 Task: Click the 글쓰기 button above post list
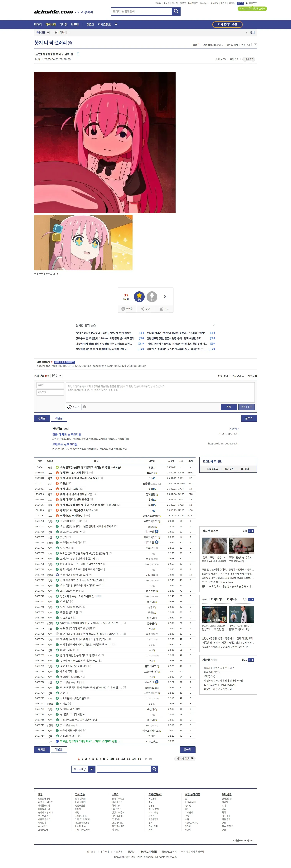click(x=249, y=418)
